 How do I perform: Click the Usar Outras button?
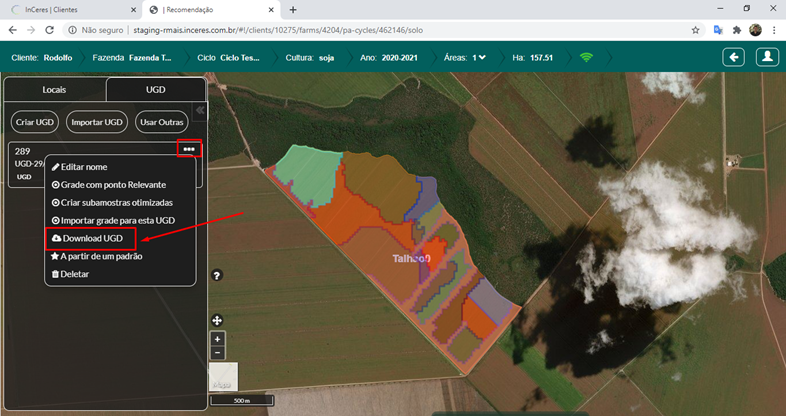161,122
